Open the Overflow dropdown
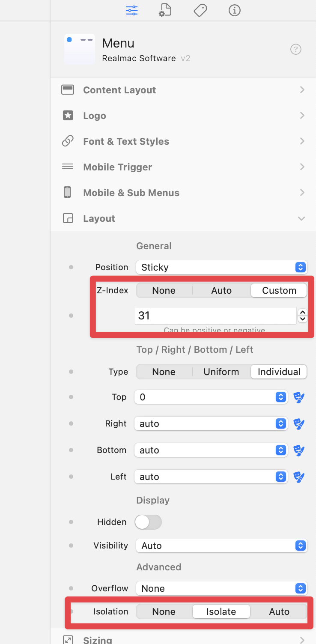The image size is (316, 644). point(221,588)
